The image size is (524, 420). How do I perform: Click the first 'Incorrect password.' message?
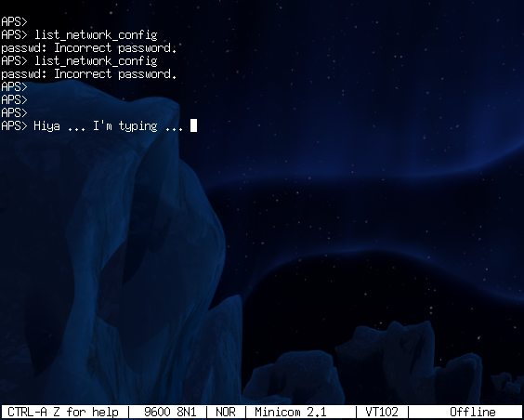(x=115, y=47)
